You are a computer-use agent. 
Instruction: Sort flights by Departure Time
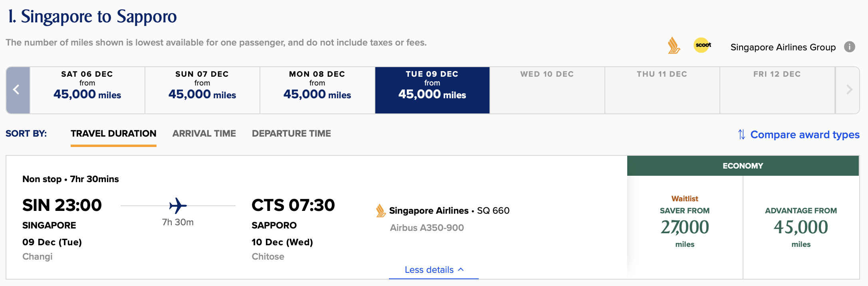(291, 134)
